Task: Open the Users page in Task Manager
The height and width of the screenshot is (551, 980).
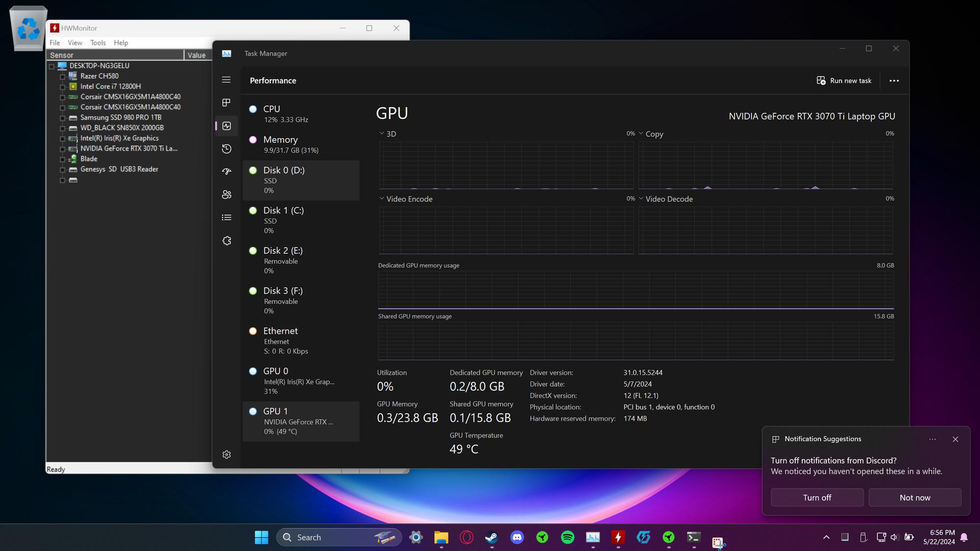Action: tap(227, 194)
